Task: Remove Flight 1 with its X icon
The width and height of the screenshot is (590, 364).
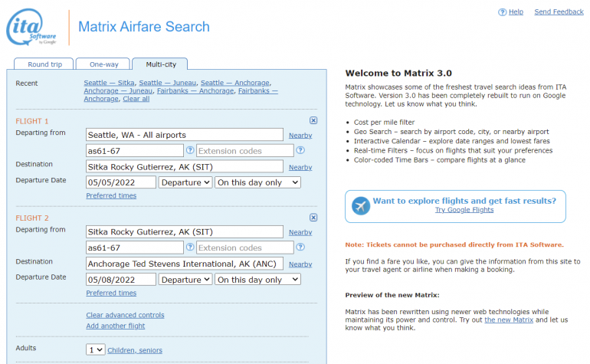Action: 313,121
